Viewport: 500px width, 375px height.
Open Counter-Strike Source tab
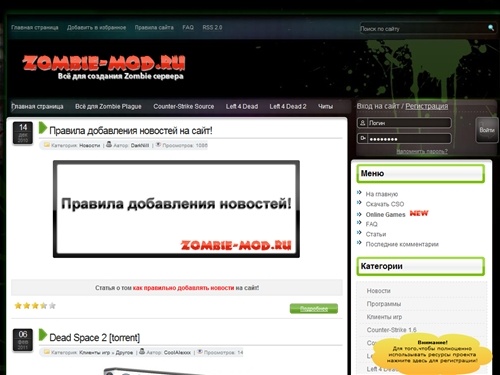[184, 107]
